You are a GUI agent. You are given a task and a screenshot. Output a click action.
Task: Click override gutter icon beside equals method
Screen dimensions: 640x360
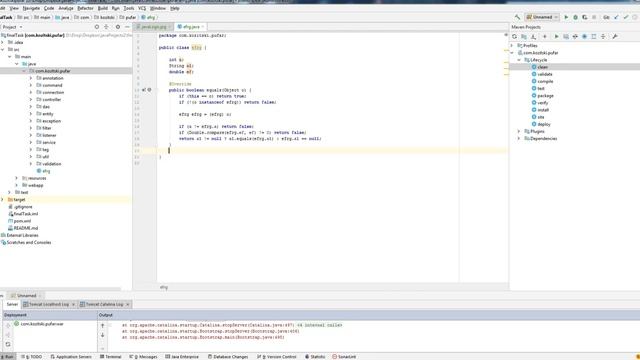tap(144, 90)
